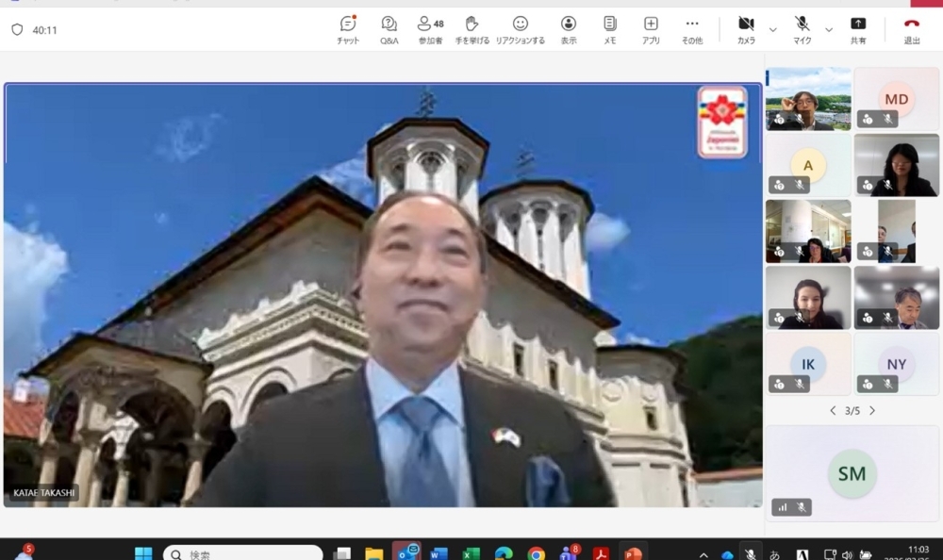Open the その他 more options menu
Screen dimensions: 943x560
692,29
